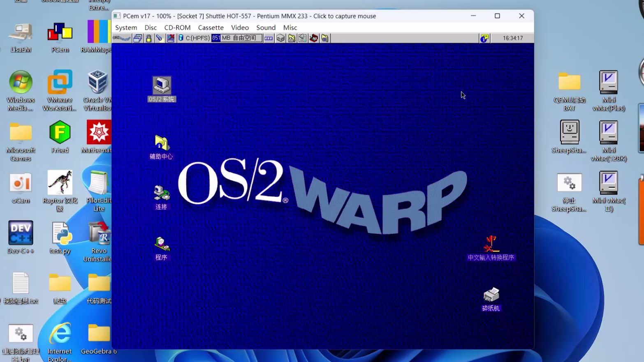Image resolution: width=644 pixels, height=362 pixels.
Task: Select the Windows Media desktop icon
Action: click(x=21, y=91)
